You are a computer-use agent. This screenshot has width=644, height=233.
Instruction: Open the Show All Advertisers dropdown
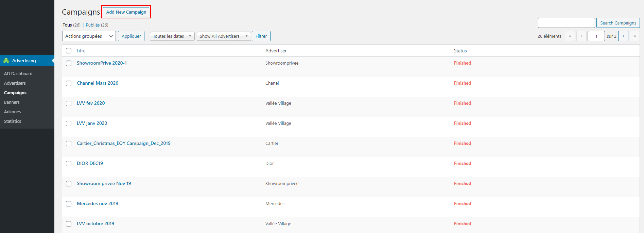click(x=224, y=36)
